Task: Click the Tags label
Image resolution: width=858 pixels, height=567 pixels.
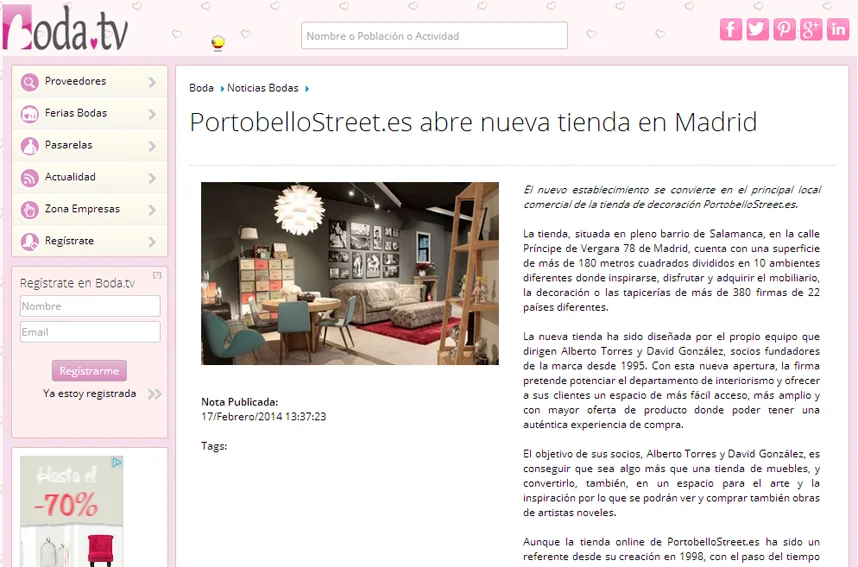Action: [x=214, y=446]
